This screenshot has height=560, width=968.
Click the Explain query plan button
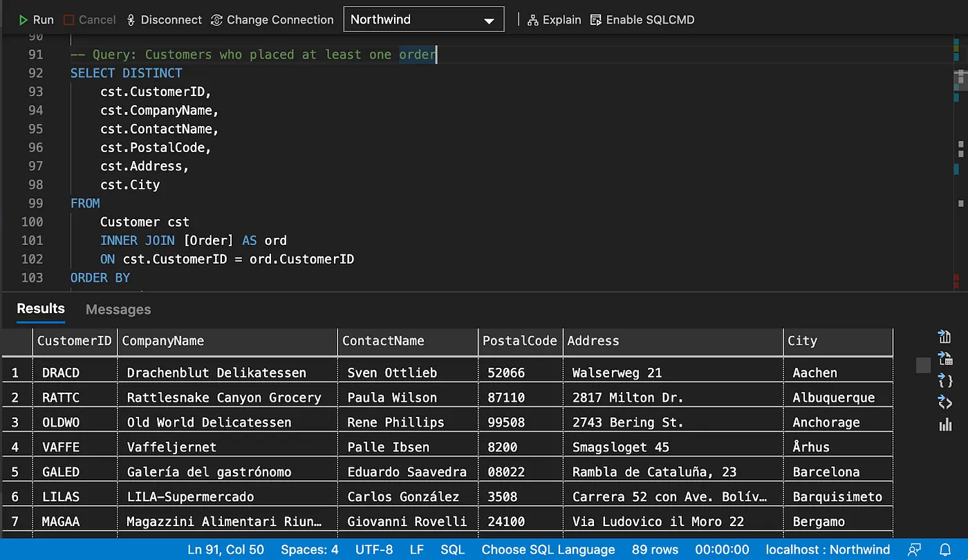[554, 20]
